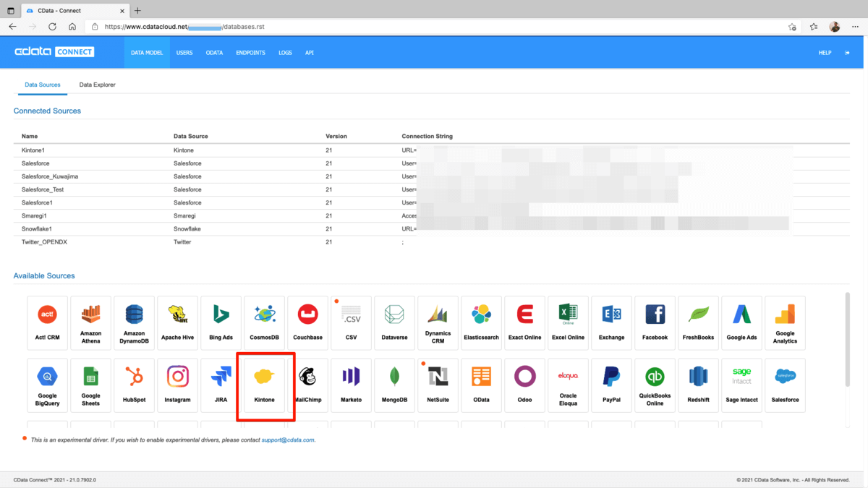Open the Apache Hive connector
Viewport: 868px width, 488px height.
click(x=178, y=322)
